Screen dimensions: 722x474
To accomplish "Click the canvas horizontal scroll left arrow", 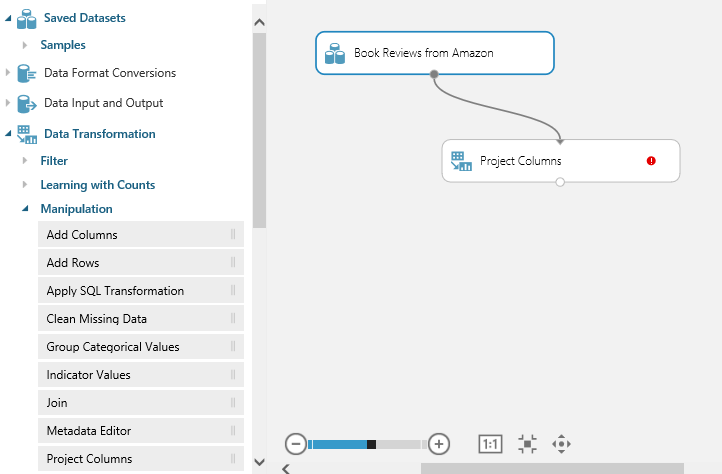I will 286,469.
